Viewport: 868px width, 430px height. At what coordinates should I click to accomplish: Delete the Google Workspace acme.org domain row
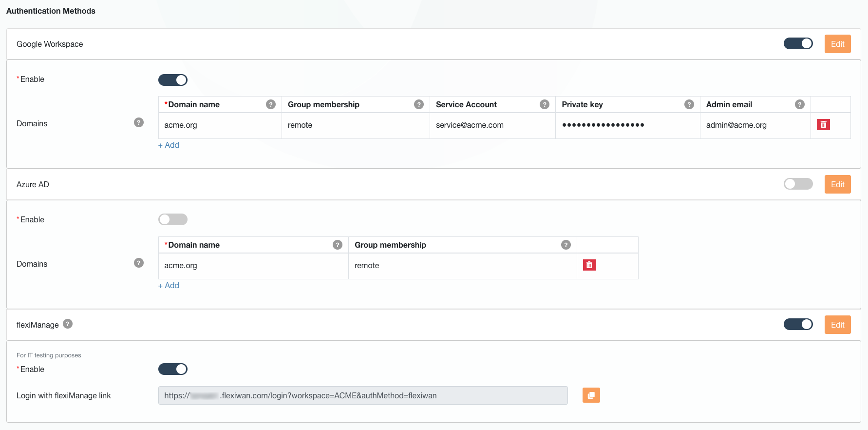click(x=823, y=125)
